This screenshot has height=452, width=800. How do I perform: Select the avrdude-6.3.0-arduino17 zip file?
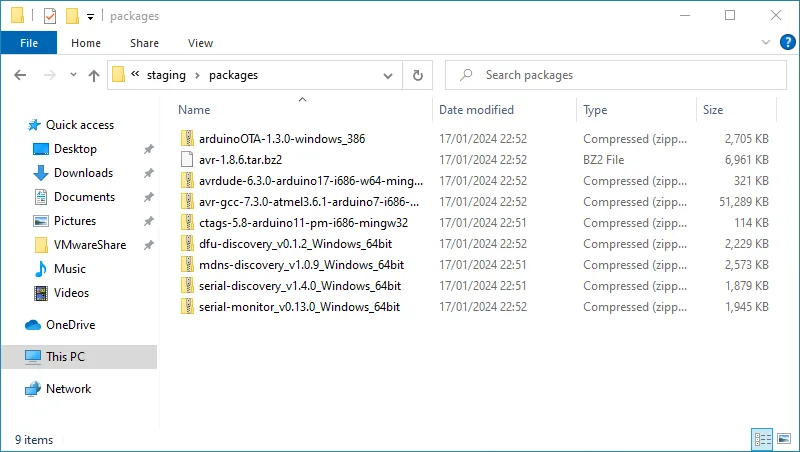pyautogui.click(x=311, y=181)
